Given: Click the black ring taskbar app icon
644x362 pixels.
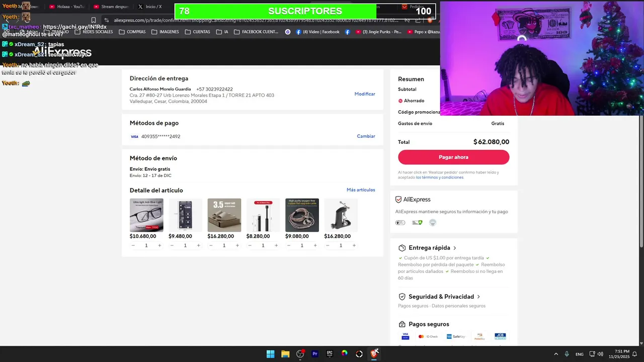Looking at the screenshot, I should click(359, 354).
